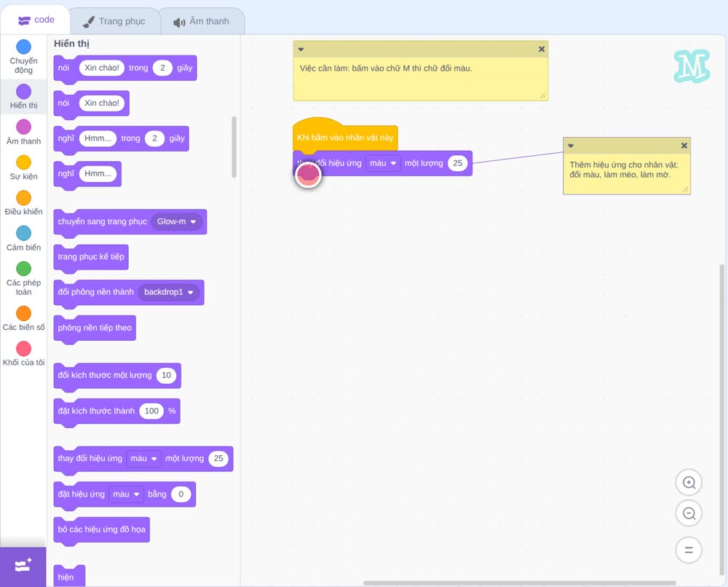Image resolution: width=728 pixels, height=587 pixels.
Task: Open the backdrop1 dropdown
Action: pos(169,292)
